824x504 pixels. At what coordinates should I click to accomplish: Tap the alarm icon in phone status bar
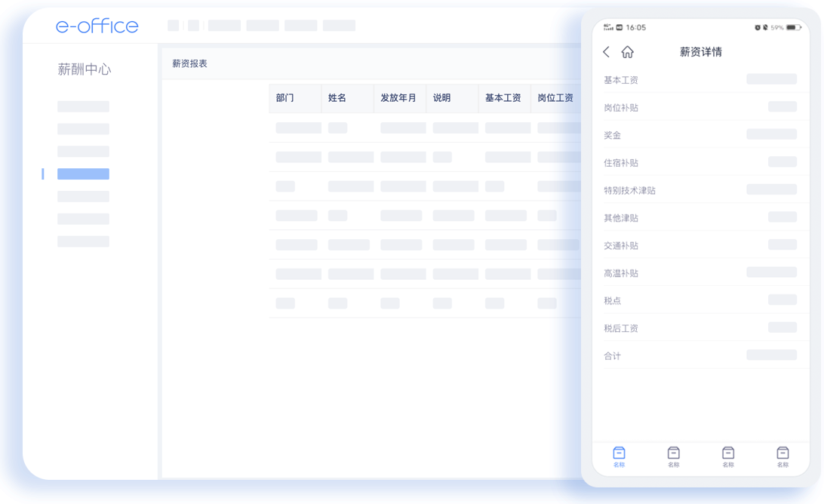click(758, 28)
